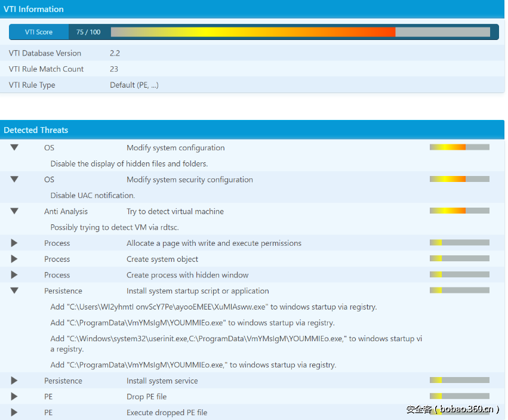Collapse the 'Modify system configuration' threat arrow
Image resolution: width=508 pixels, height=420 pixels.
(14, 147)
